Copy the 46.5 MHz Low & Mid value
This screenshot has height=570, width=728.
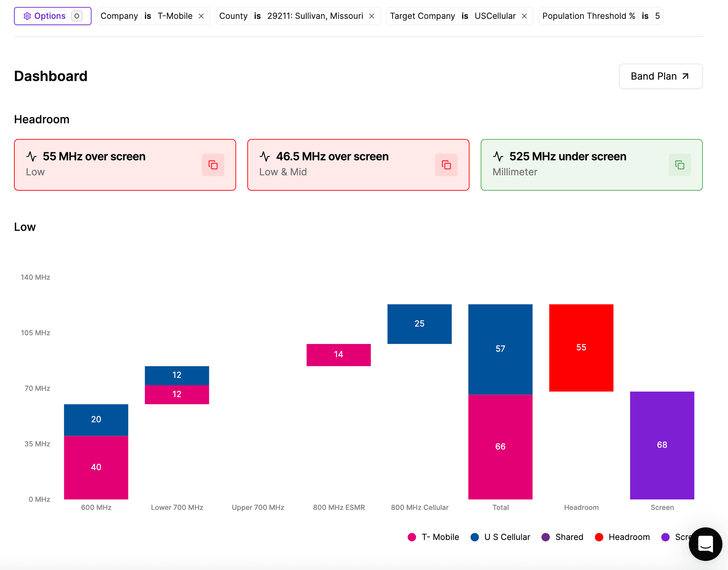pyautogui.click(x=446, y=165)
